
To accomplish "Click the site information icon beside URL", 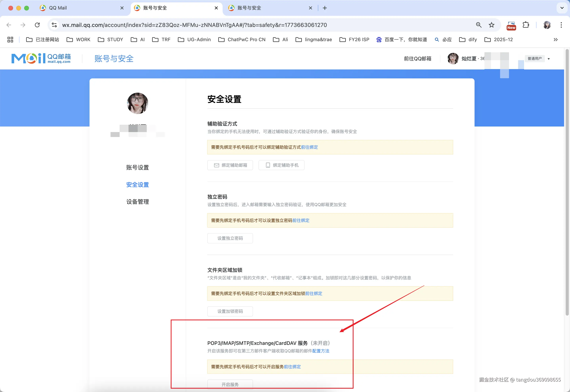I will (x=54, y=25).
